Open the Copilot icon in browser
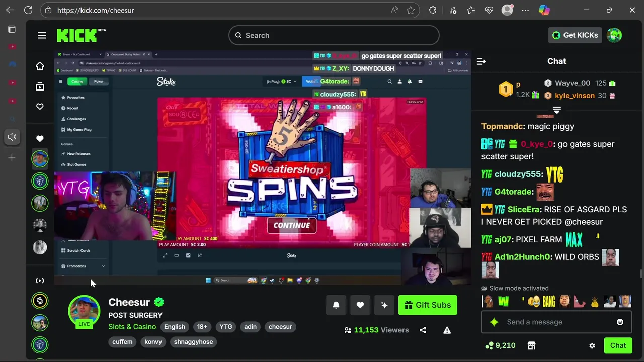The width and height of the screenshot is (644, 362). [544, 10]
